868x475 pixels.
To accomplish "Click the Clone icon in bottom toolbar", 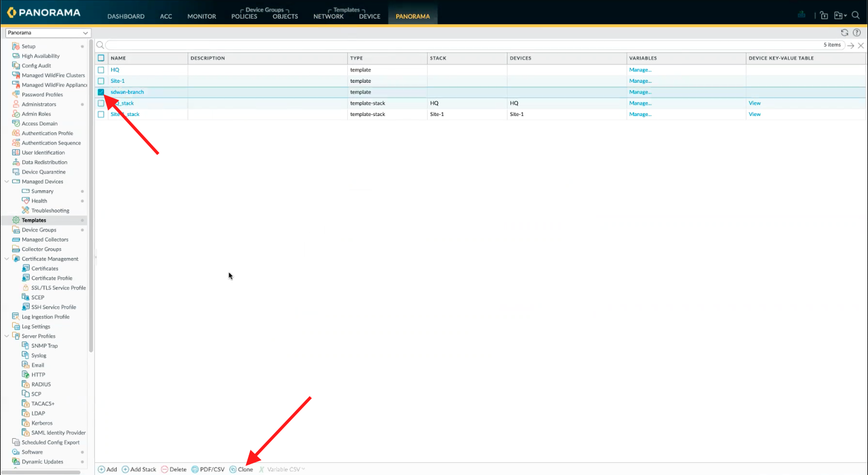I will 233,470.
